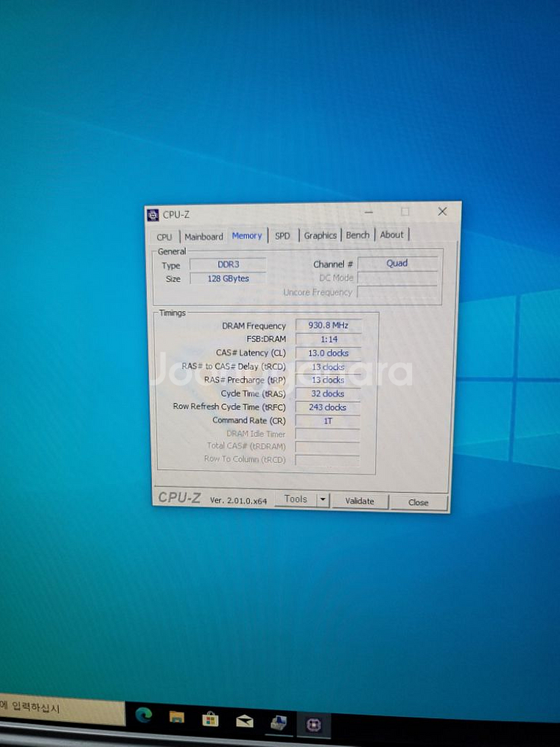Screen dimensions: 560x747
Task: Click the empty DC Mode field
Action: 398,278
